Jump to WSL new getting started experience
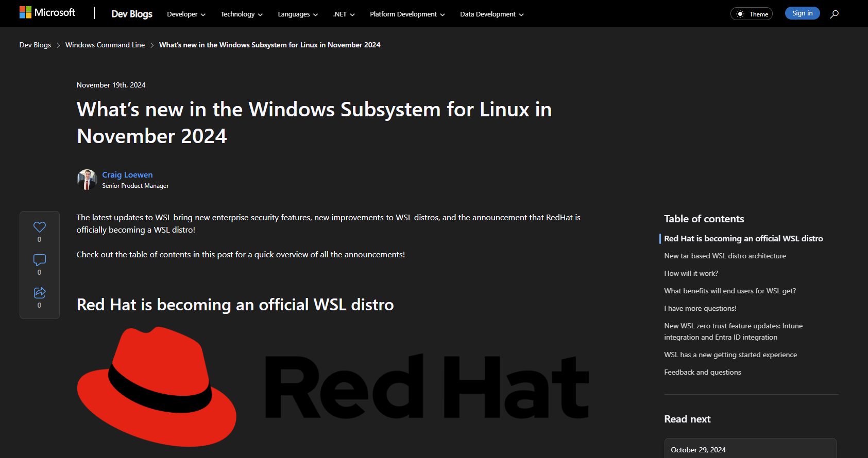The height and width of the screenshot is (458, 868). [x=730, y=355]
